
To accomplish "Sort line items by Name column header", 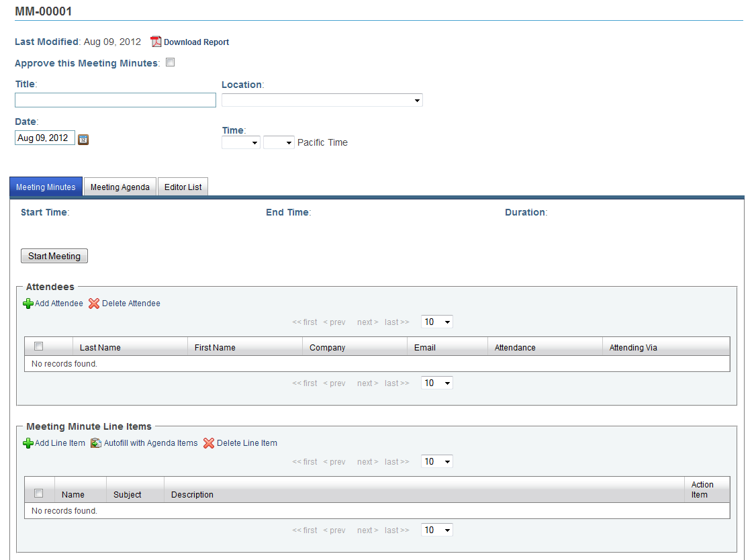I will click(x=81, y=489).
